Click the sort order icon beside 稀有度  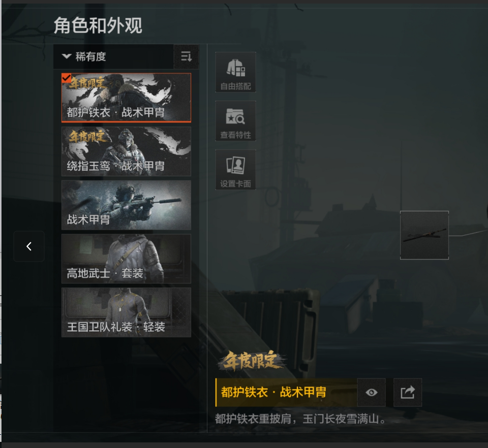[x=186, y=56]
